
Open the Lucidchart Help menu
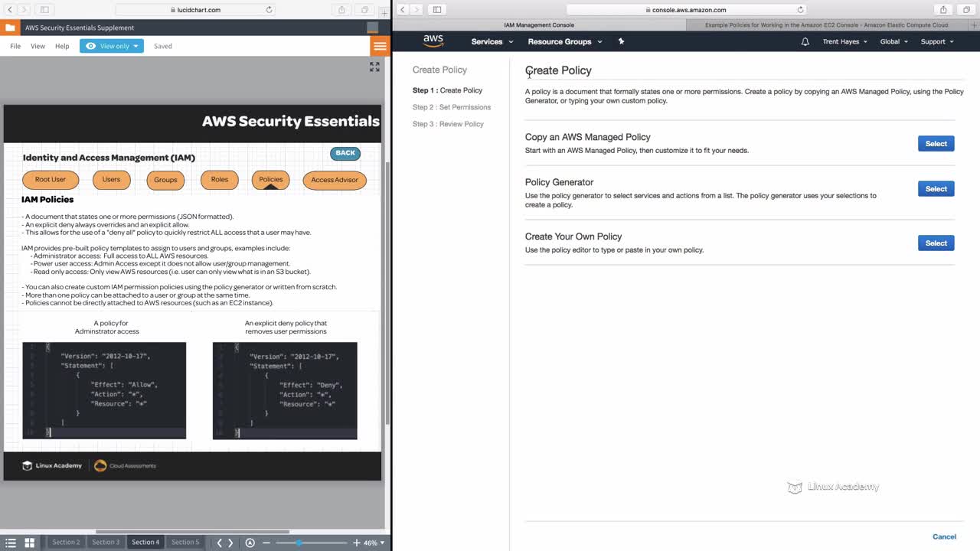click(62, 46)
